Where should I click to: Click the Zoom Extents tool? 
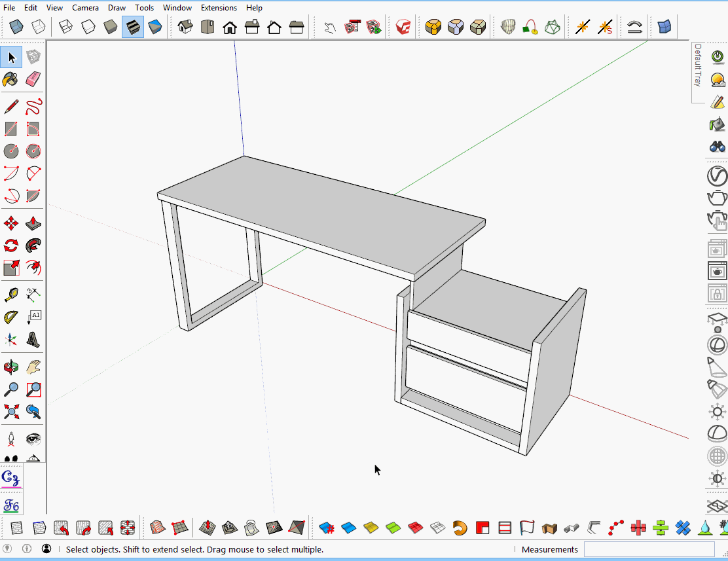click(11, 412)
